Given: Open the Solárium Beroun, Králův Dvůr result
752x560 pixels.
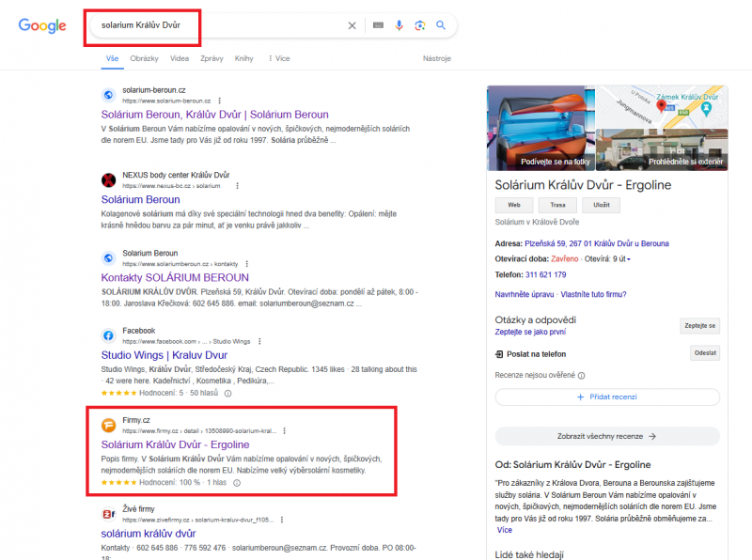Looking at the screenshot, I should pos(215,115).
